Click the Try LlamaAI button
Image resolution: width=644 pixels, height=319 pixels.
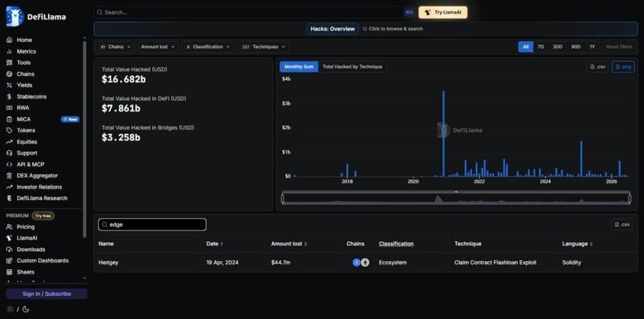tap(443, 13)
